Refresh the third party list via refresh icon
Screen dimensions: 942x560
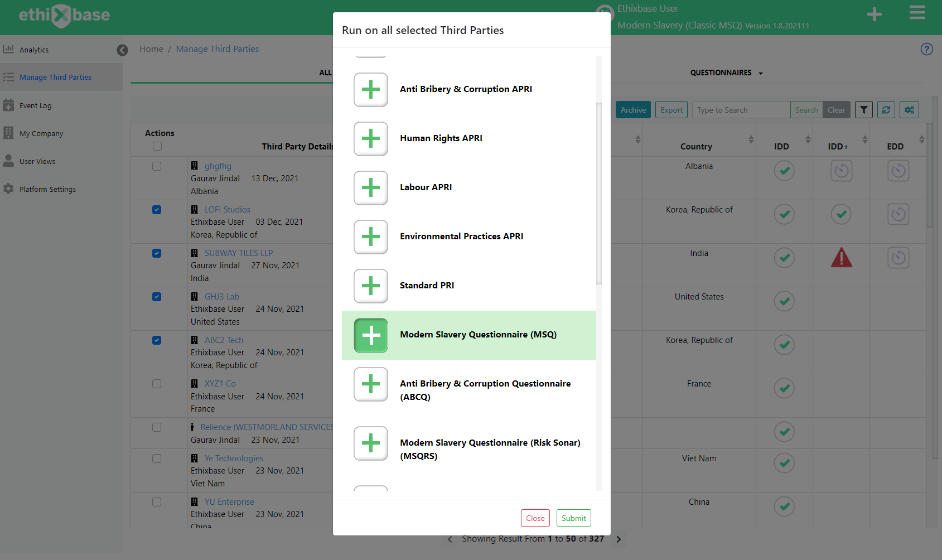pyautogui.click(x=886, y=109)
